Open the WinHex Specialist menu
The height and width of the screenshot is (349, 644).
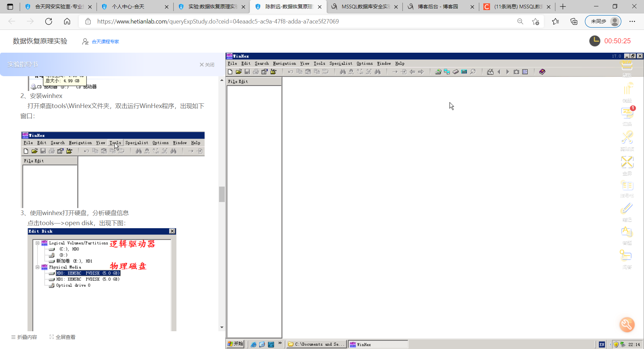point(341,63)
